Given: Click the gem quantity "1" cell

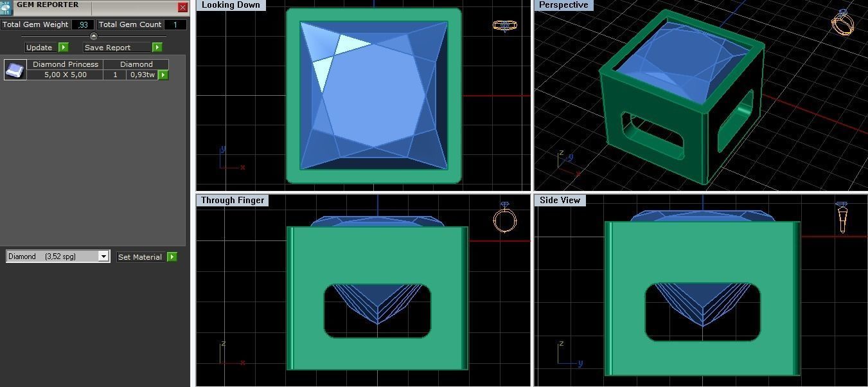Looking at the screenshot, I should click(x=115, y=75).
